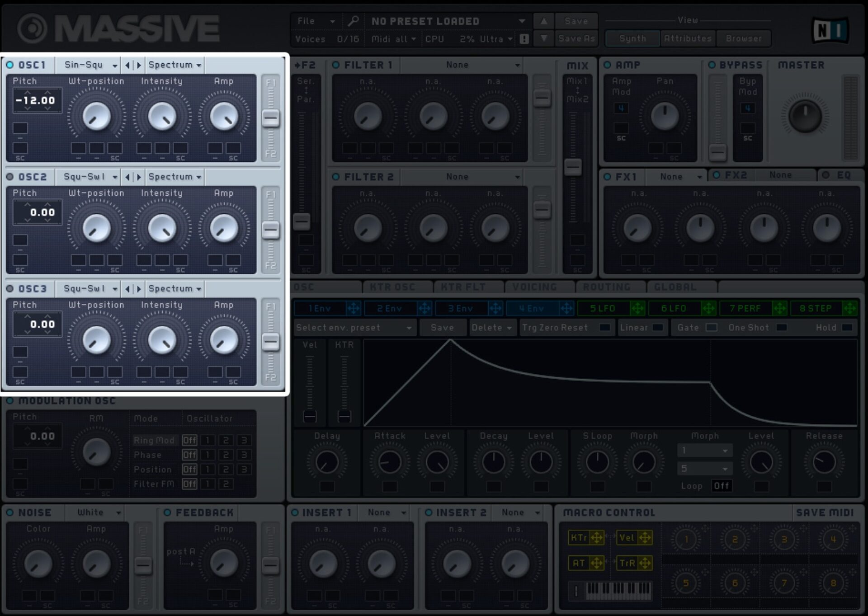
Task: Open the Spectrum mode dropdown on OSC1
Action: coord(175,65)
